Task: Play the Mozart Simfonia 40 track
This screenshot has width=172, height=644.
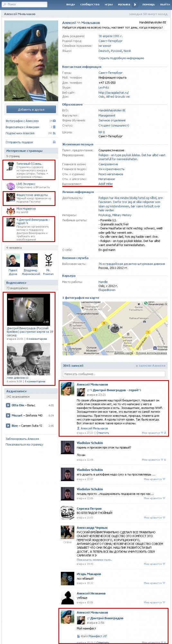Action: (x=8, y=415)
